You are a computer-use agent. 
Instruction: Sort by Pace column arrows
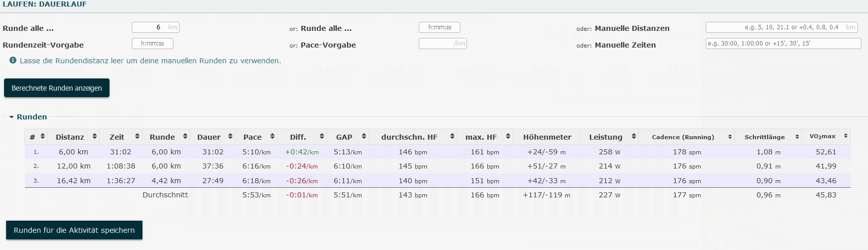[272, 137]
